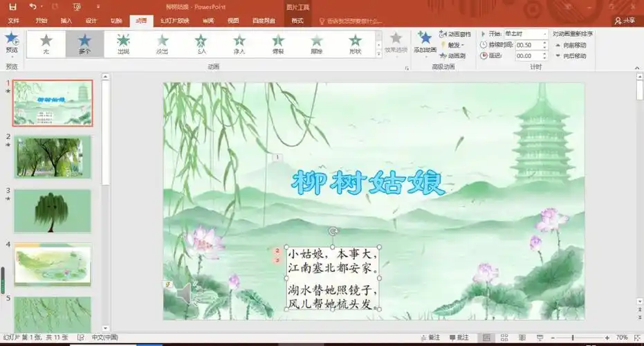Select the Appear (出现) animation effect

123,44
